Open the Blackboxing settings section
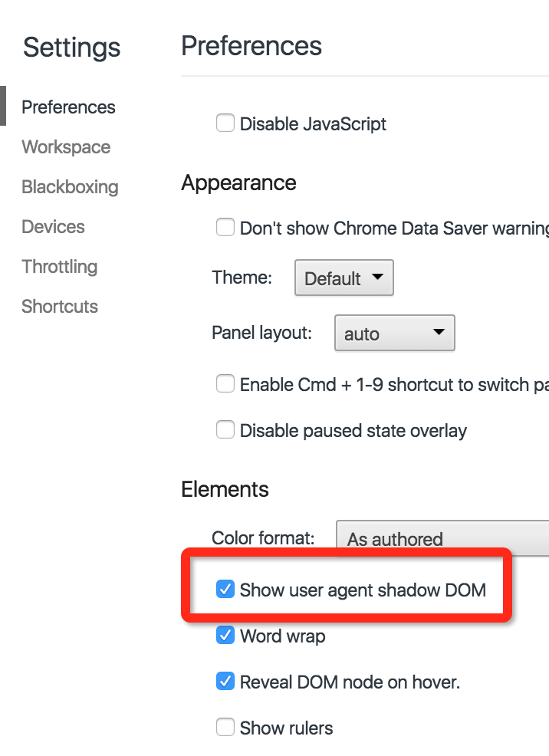The height and width of the screenshot is (756, 549). pyautogui.click(x=70, y=186)
